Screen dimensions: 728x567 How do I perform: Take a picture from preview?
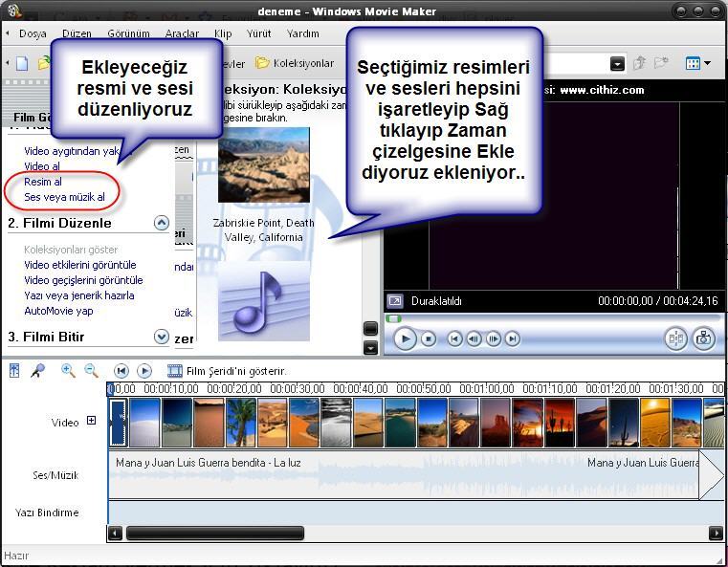click(x=703, y=338)
